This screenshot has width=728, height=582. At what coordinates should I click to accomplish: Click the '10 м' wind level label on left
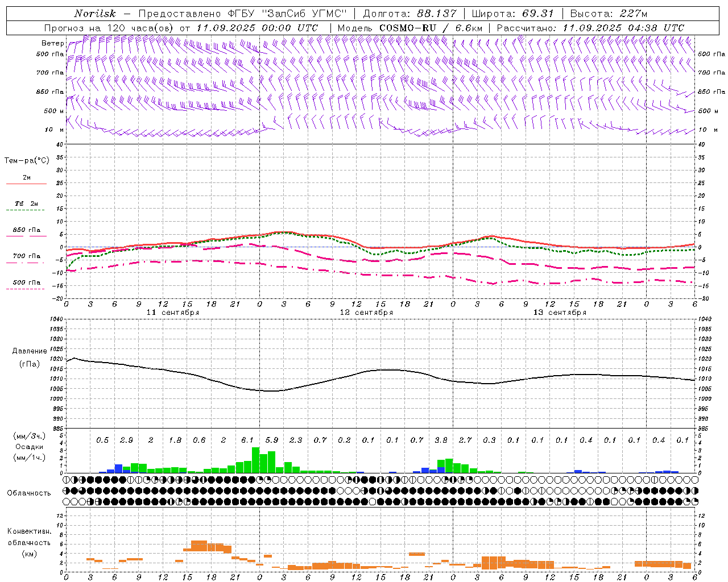pos(55,130)
